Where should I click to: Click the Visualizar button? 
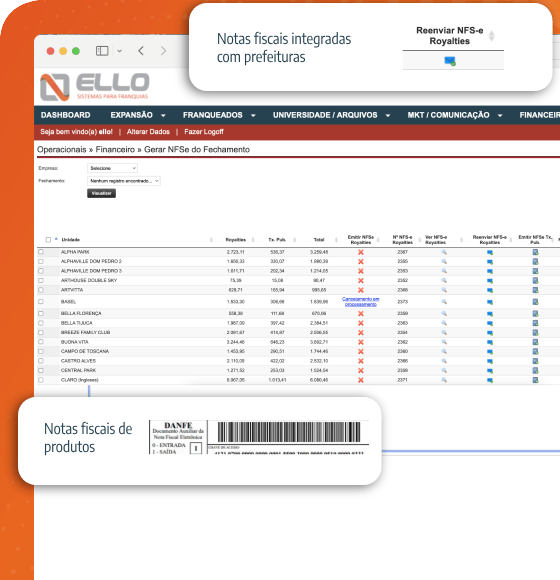(x=101, y=193)
